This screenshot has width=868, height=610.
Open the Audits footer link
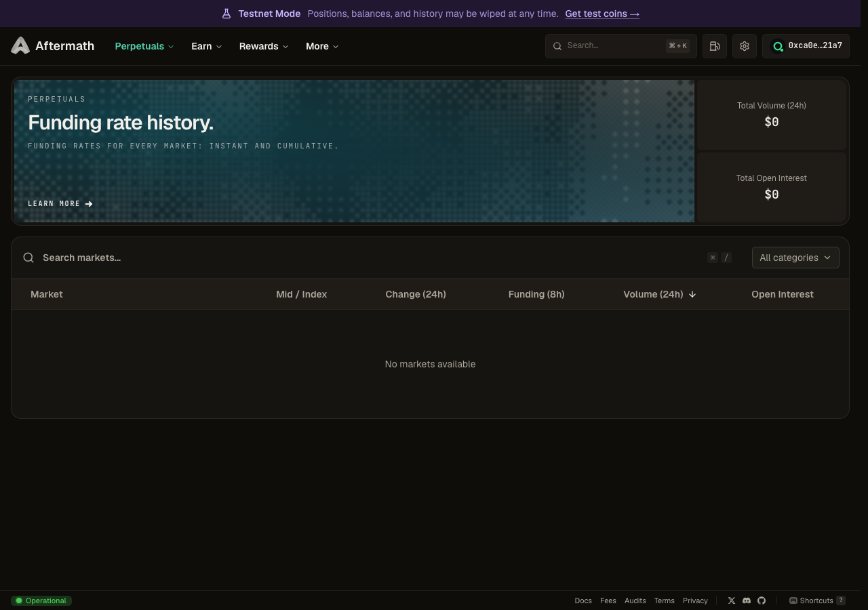[635, 601]
